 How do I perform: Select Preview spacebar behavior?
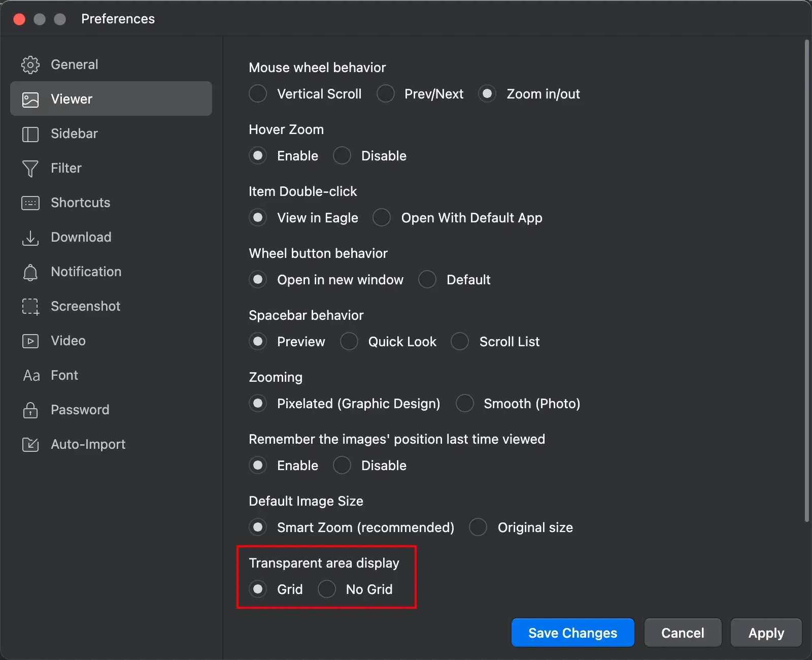[x=258, y=342]
